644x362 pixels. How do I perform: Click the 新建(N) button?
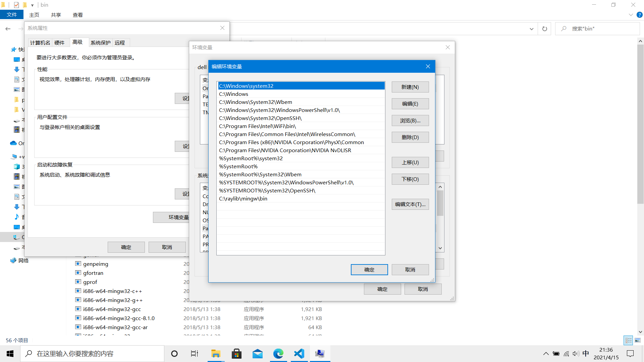[410, 87]
